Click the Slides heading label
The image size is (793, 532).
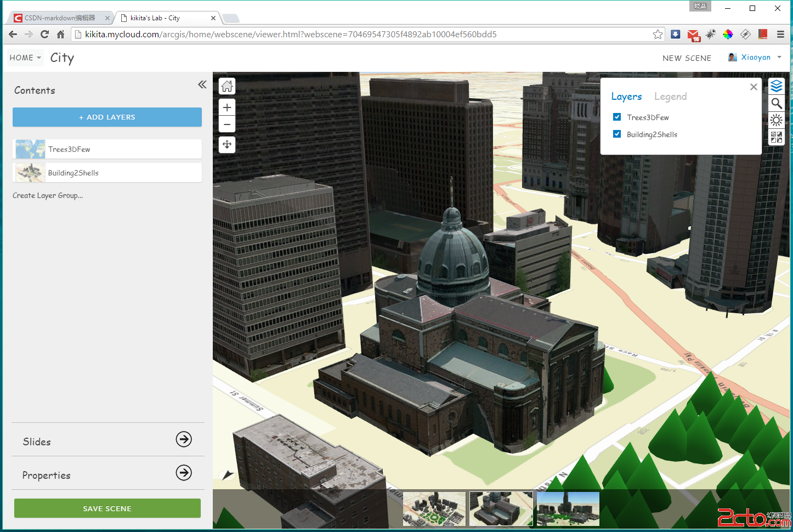tap(37, 442)
